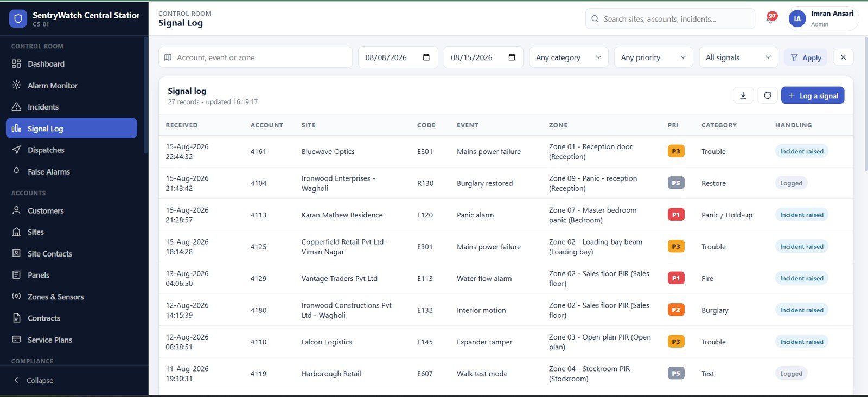This screenshot has height=397, width=868.
Task: Open the notification bell with 97 badge
Action: point(771,18)
